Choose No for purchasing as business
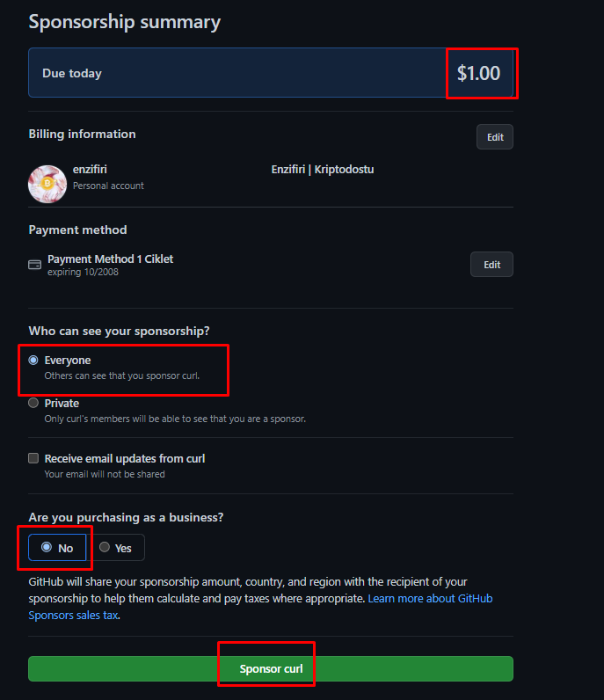Viewport: 604px width, 700px height. coord(47,547)
